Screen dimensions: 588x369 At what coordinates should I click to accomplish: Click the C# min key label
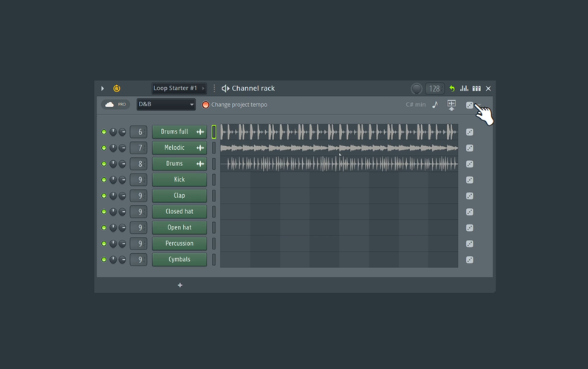[x=415, y=105]
